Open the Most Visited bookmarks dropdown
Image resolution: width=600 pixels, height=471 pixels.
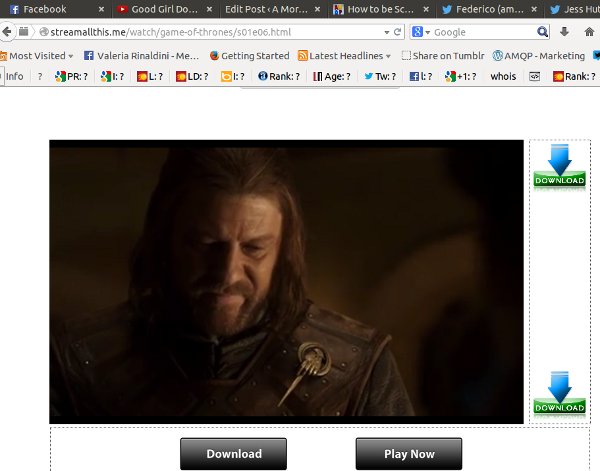(37, 56)
